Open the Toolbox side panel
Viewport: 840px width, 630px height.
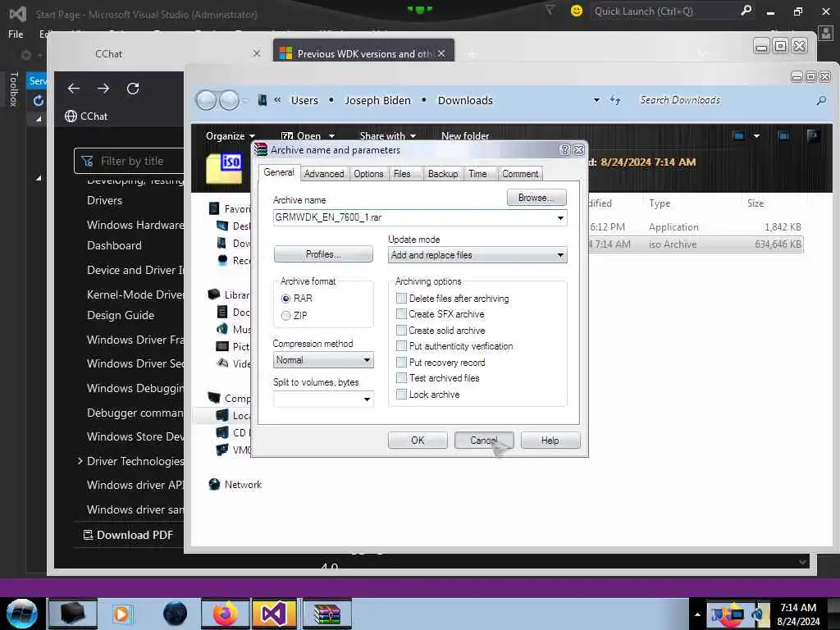pyautogui.click(x=13, y=89)
